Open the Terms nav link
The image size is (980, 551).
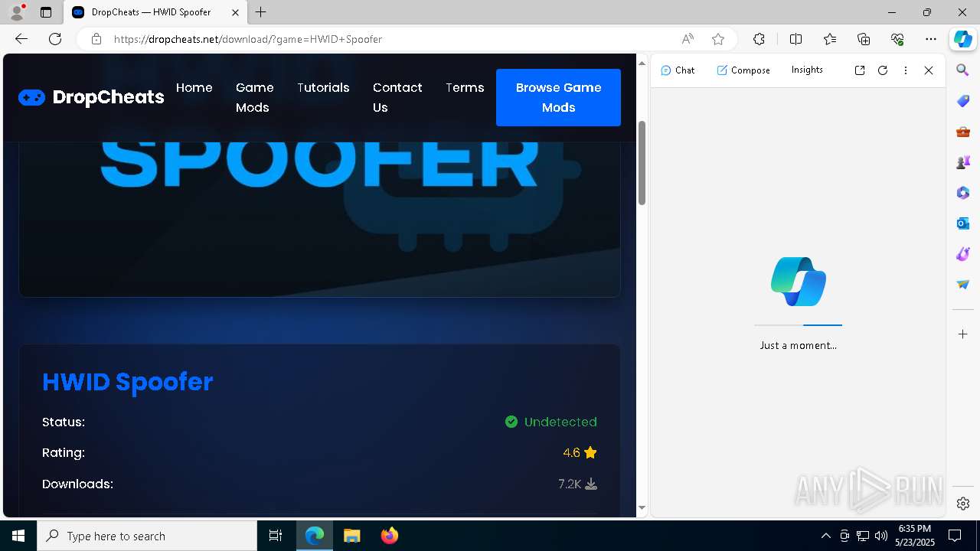[x=465, y=88]
